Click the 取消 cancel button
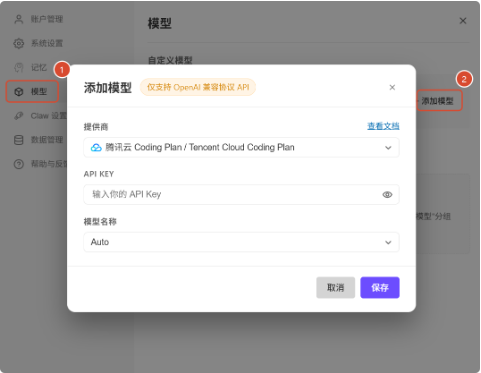 click(335, 287)
